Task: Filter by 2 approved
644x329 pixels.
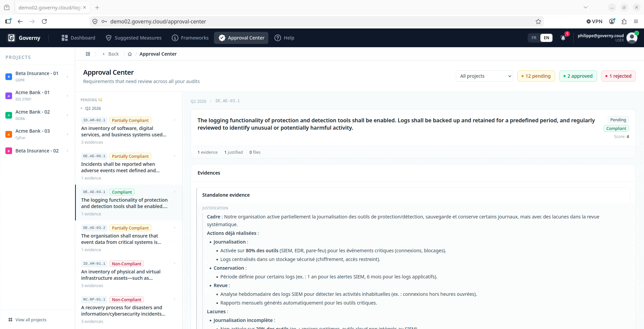Action: coord(578,76)
